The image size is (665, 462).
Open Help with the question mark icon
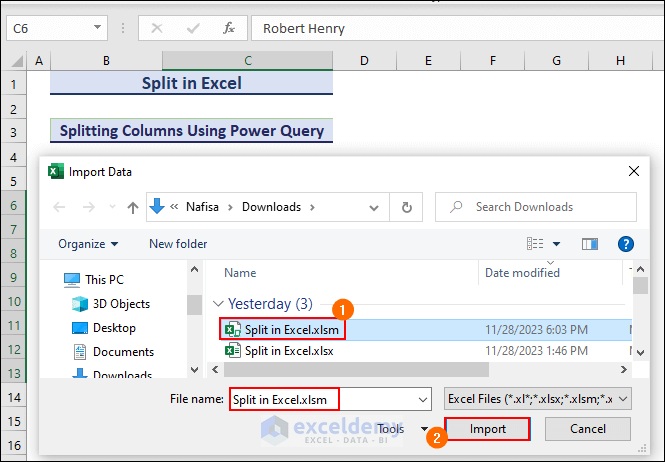point(626,244)
